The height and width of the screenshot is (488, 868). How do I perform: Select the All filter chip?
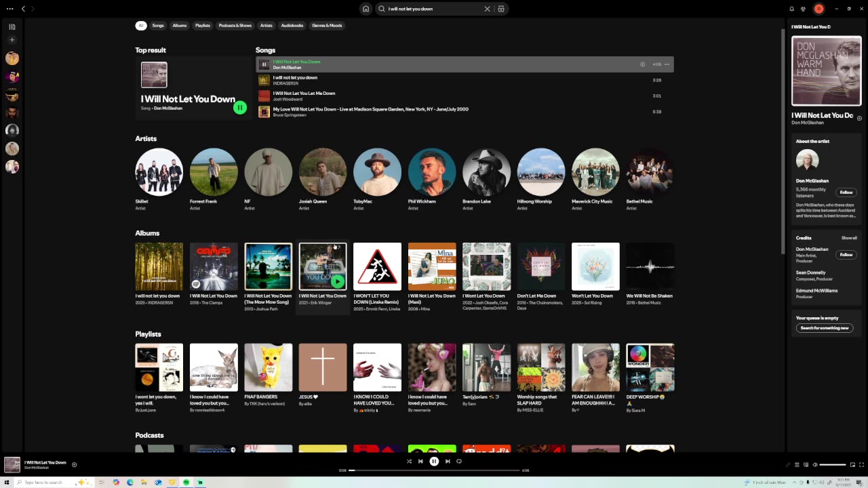[141, 26]
